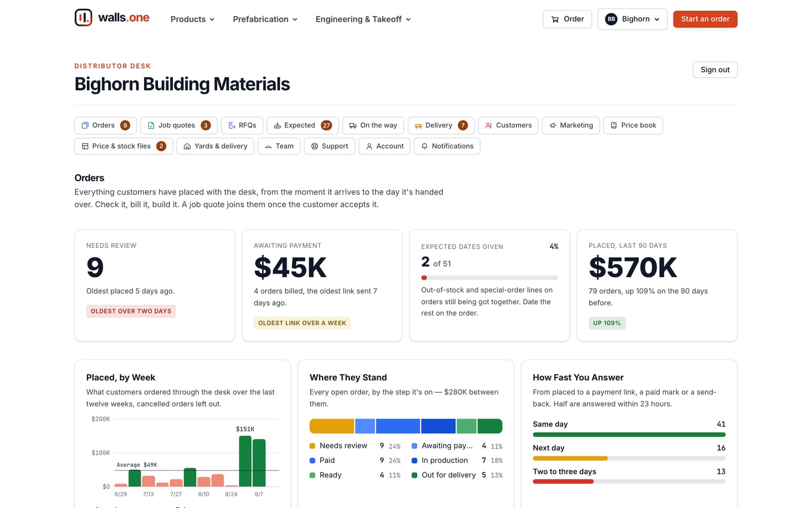Click the Yards & delivery warehouse icon
This screenshot has width=812, height=508.
tap(187, 146)
